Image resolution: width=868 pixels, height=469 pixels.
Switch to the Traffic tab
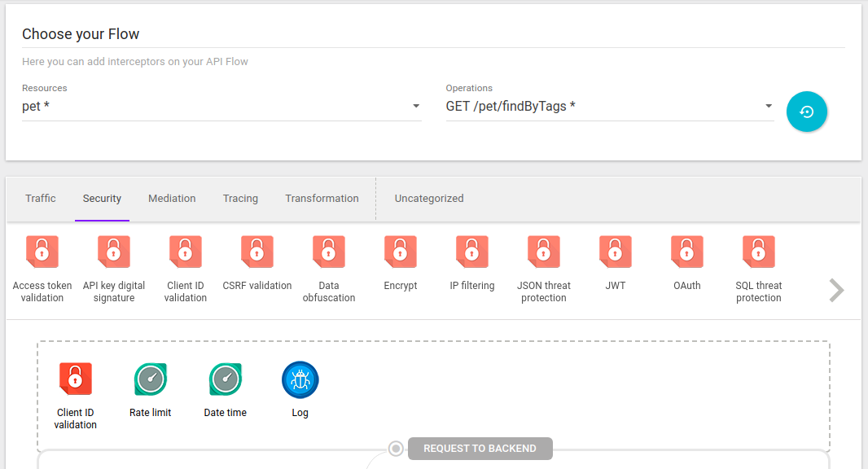[x=41, y=199]
